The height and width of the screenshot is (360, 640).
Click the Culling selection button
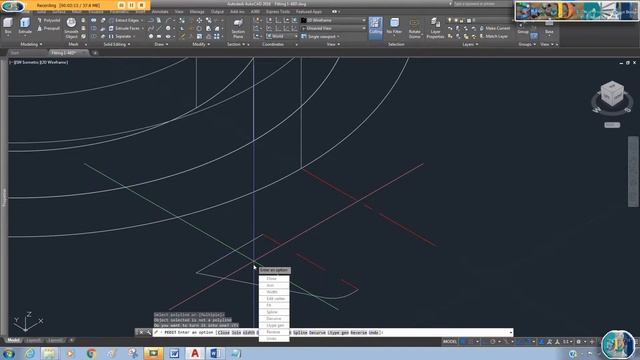(x=376, y=27)
